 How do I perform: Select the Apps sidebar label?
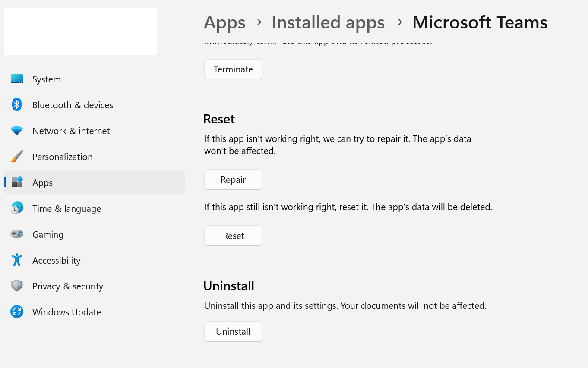click(x=42, y=183)
